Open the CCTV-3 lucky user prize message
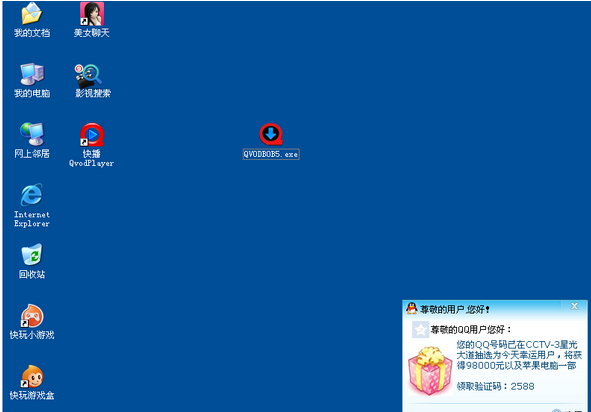Screen dimensions: 591x412 click(x=519, y=355)
